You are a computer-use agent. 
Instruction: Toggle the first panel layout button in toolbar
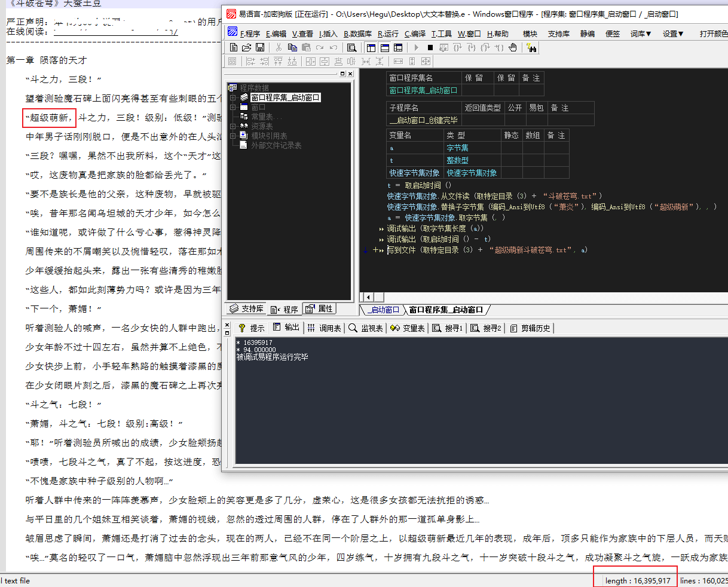point(371,47)
